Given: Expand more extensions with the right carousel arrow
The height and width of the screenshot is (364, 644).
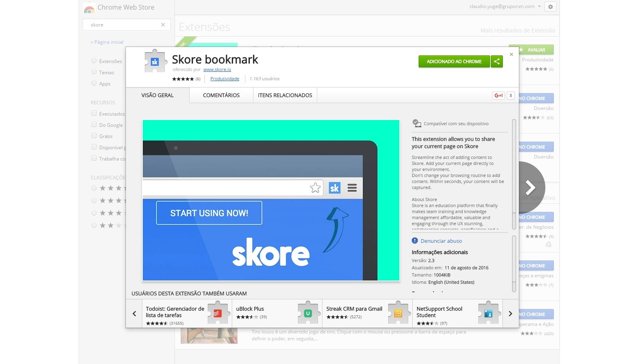Looking at the screenshot, I should pos(510,313).
